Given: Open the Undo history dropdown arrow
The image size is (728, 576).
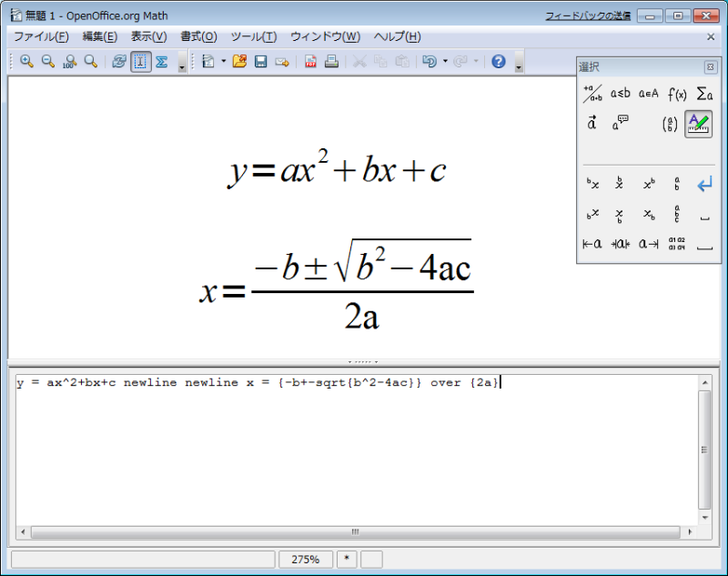Looking at the screenshot, I should pyautogui.click(x=445, y=61).
